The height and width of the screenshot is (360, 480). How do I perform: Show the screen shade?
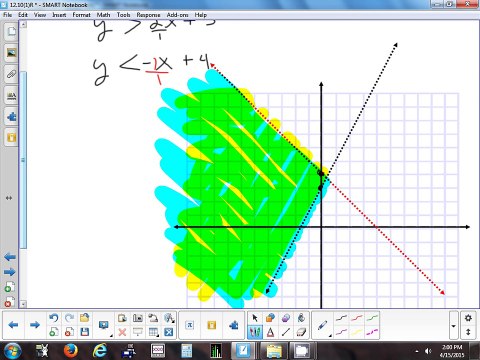pos(138,332)
